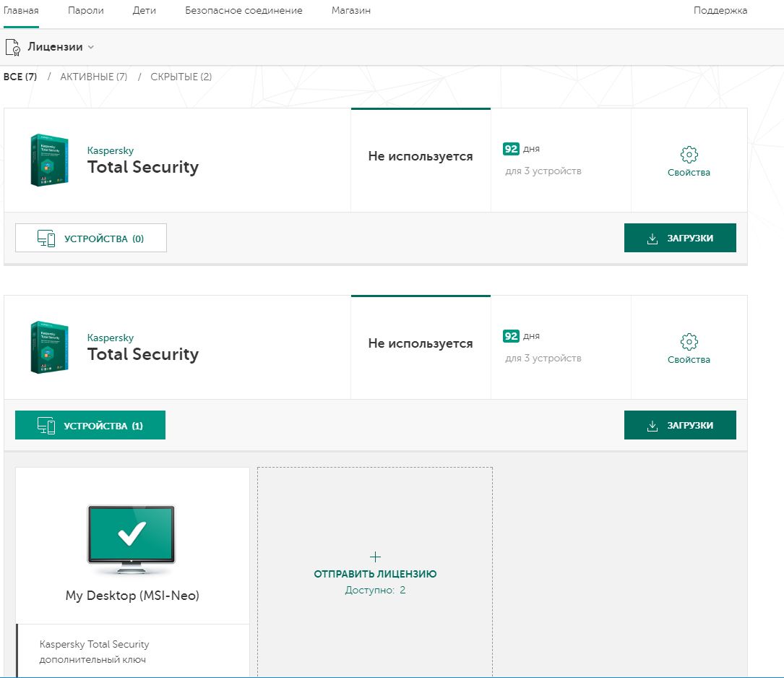Switch to Безопасное соединение tab

pyautogui.click(x=244, y=11)
